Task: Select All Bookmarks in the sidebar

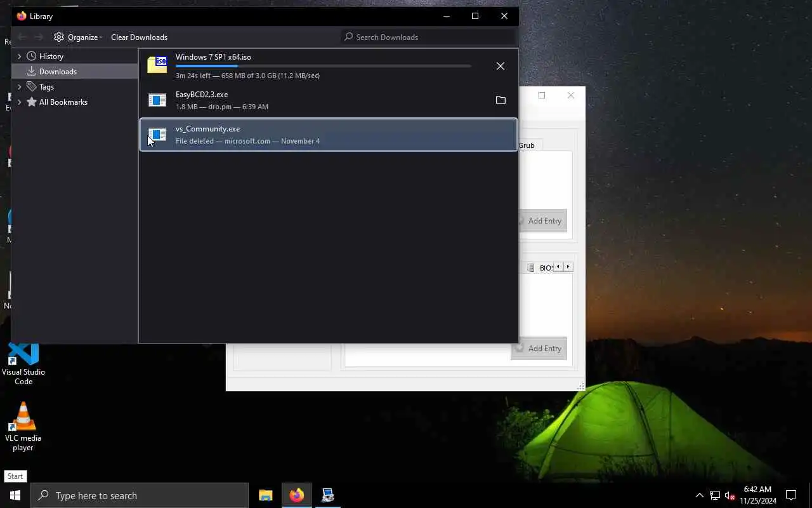Action: tap(63, 102)
